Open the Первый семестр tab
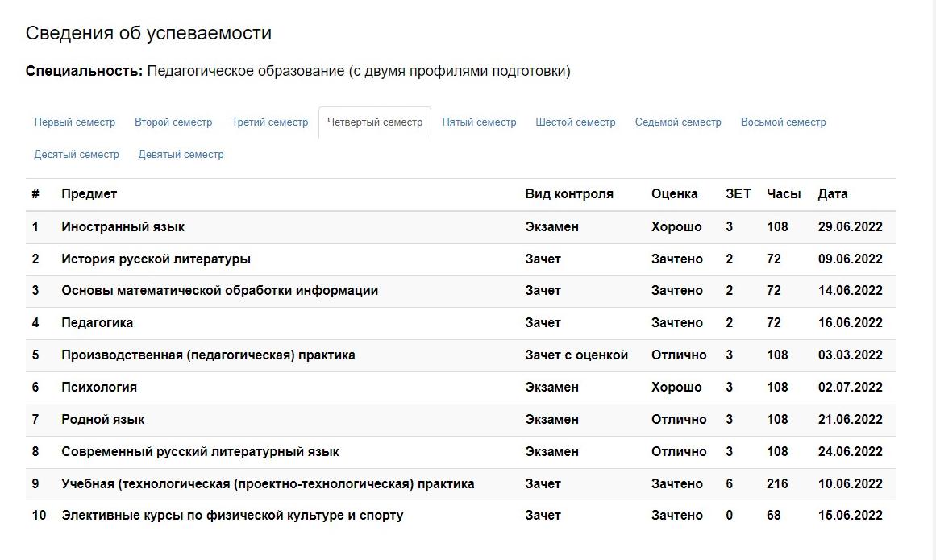The width and height of the screenshot is (936, 560). pyautogui.click(x=75, y=122)
